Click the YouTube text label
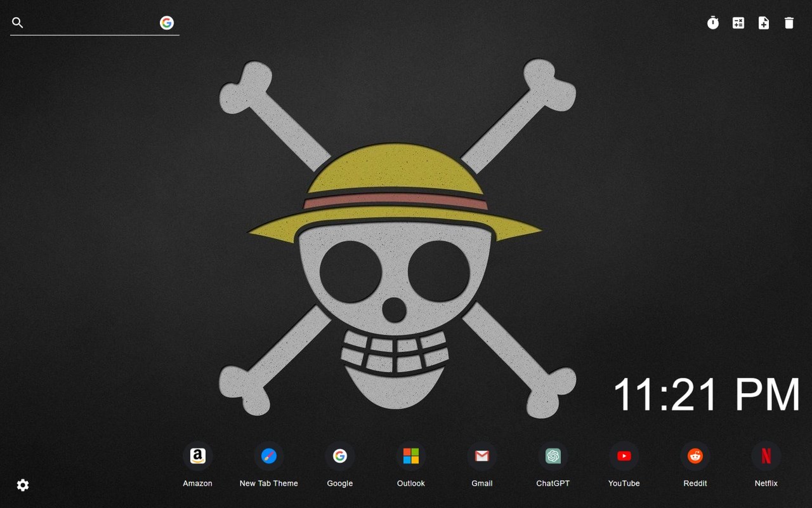 tap(624, 483)
